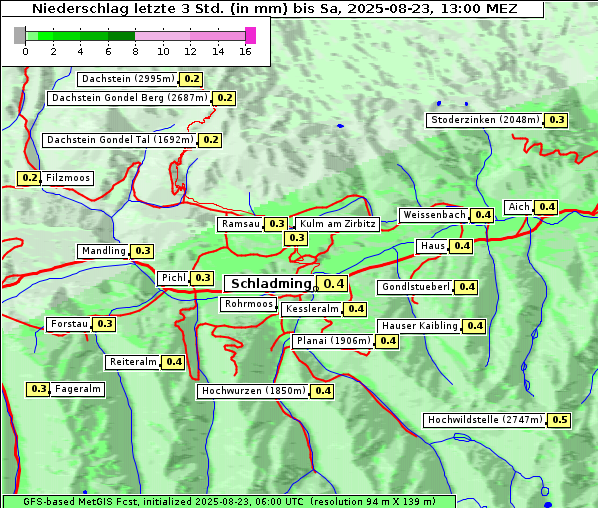598x508 pixels.
Task: Click the Aich 0.4 value box
Action: point(547,207)
